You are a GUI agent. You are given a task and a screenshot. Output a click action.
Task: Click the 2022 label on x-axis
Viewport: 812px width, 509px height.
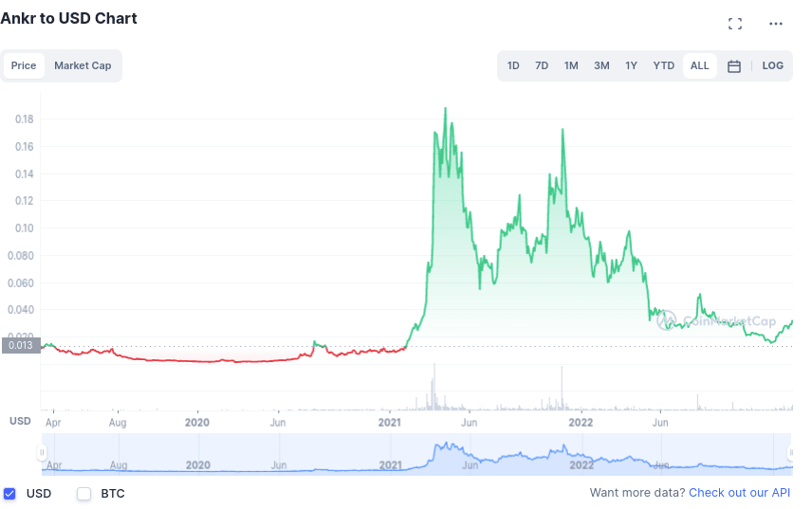coord(581,423)
